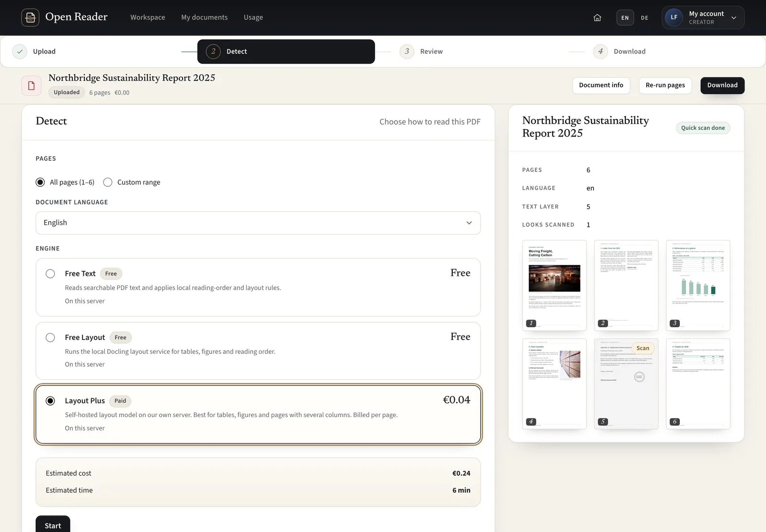Select the Custom range radio button
The image size is (766, 532).
coord(108,182)
